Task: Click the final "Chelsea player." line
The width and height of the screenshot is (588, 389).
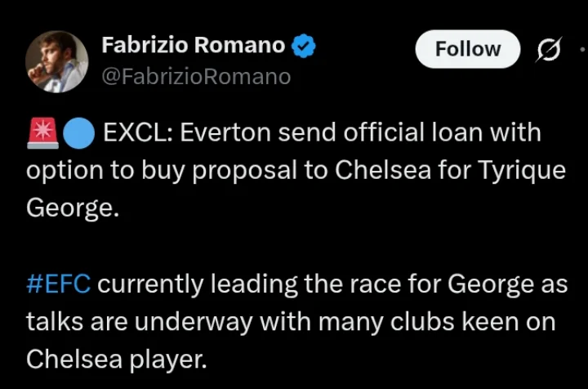Action: [x=117, y=359]
